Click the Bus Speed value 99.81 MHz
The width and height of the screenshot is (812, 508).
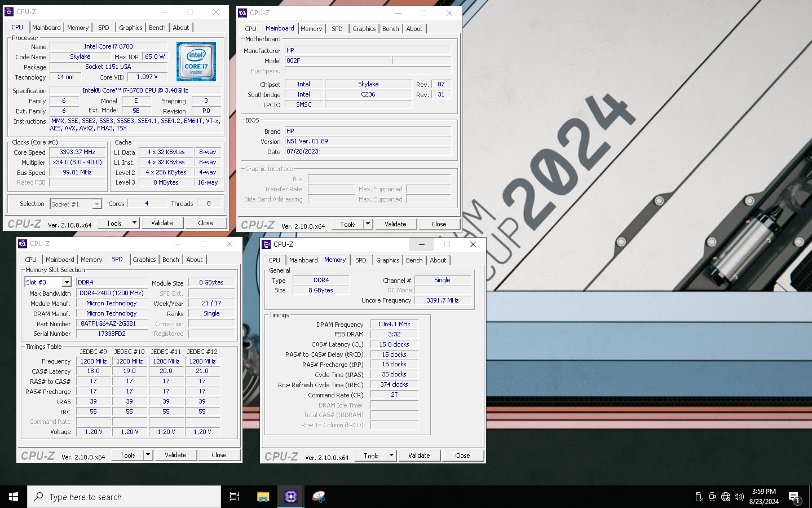point(77,172)
